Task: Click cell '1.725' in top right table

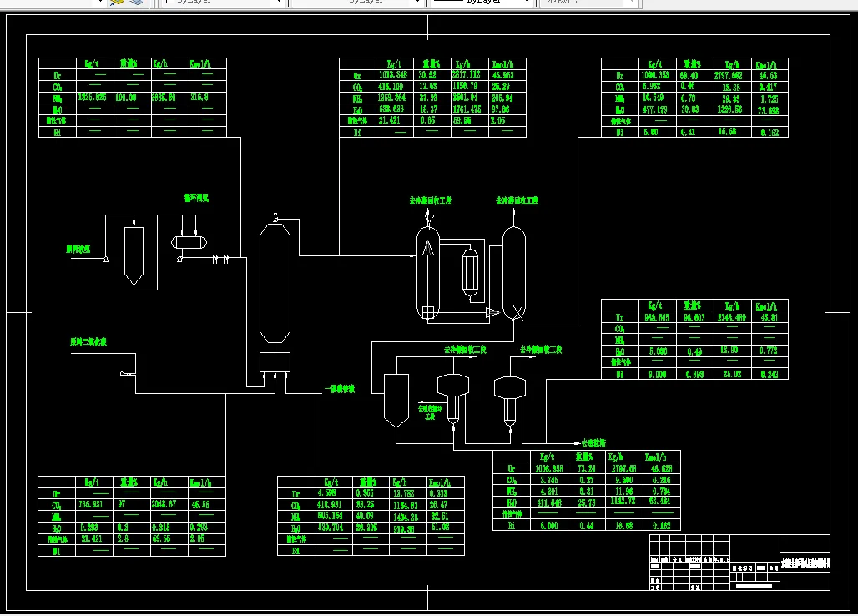Action: coord(770,99)
